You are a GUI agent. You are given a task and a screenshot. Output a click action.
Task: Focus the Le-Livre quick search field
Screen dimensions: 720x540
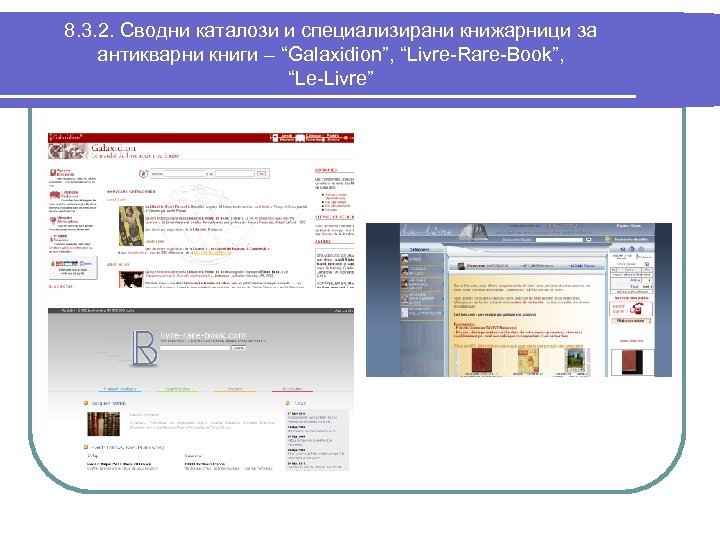558,240
